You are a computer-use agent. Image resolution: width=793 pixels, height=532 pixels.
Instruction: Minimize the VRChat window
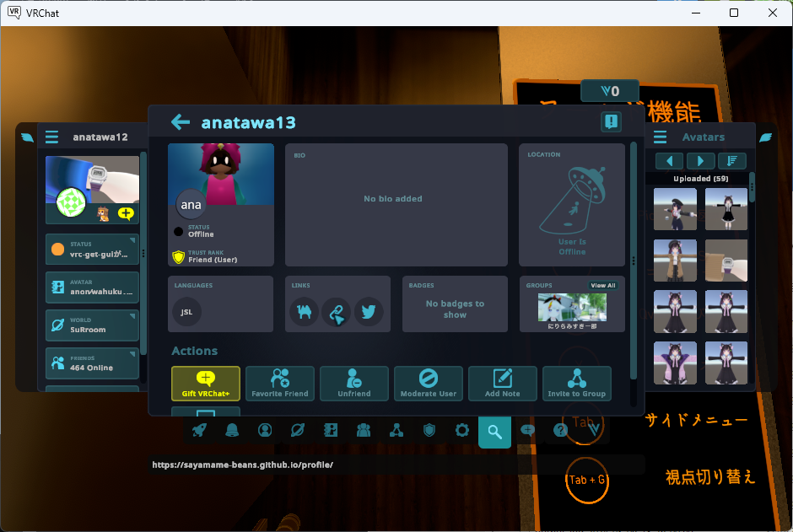696,13
